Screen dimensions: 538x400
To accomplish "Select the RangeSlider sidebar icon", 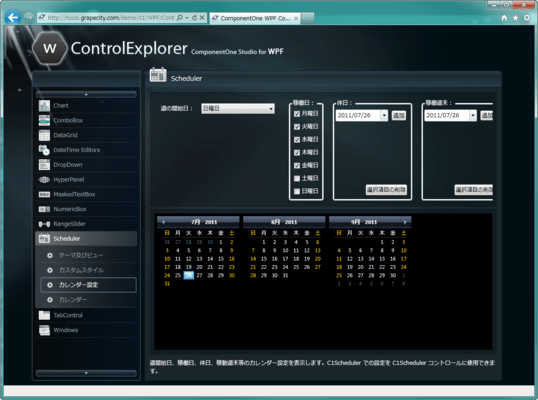I will click(44, 224).
